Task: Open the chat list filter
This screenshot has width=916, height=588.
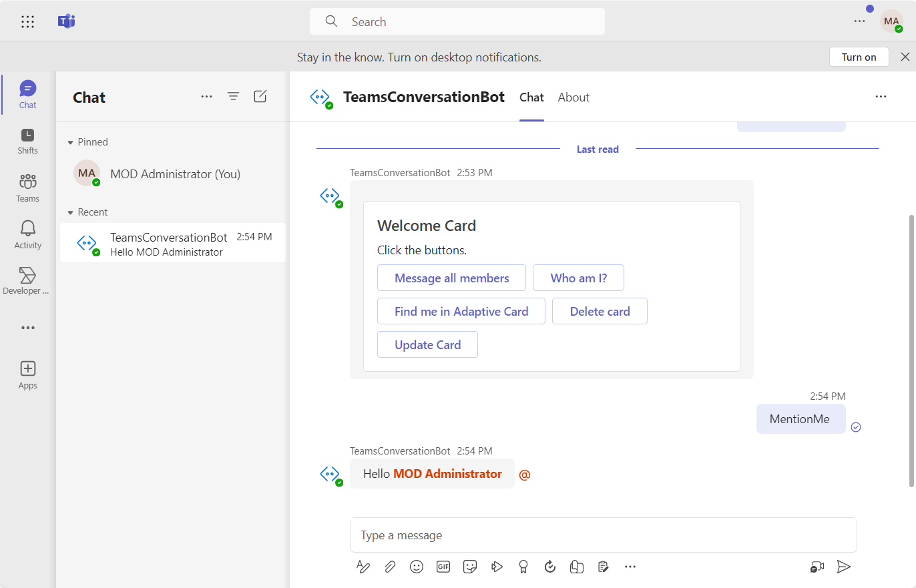Action: point(233,97)
